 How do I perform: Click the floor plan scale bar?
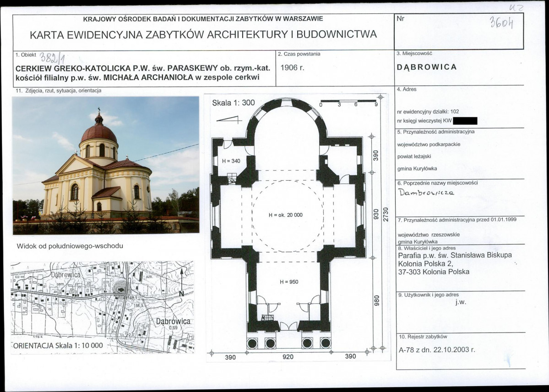pyautogui.click(x=348, y=103)
